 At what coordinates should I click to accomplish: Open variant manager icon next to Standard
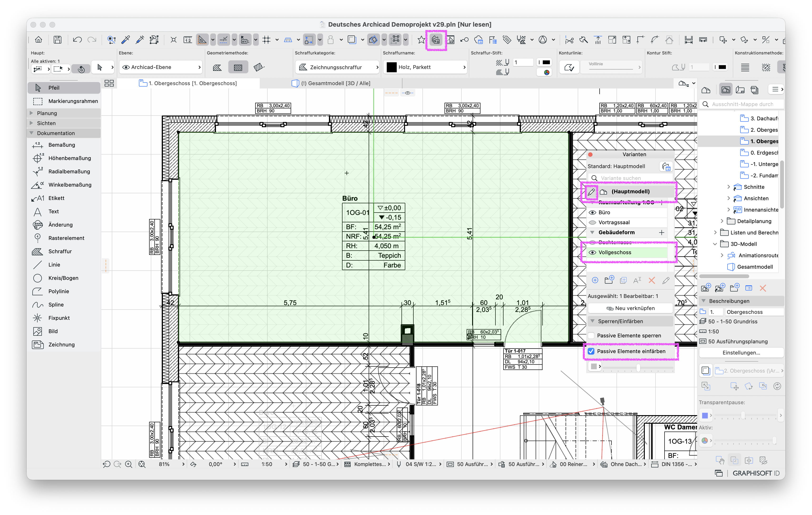666,166
